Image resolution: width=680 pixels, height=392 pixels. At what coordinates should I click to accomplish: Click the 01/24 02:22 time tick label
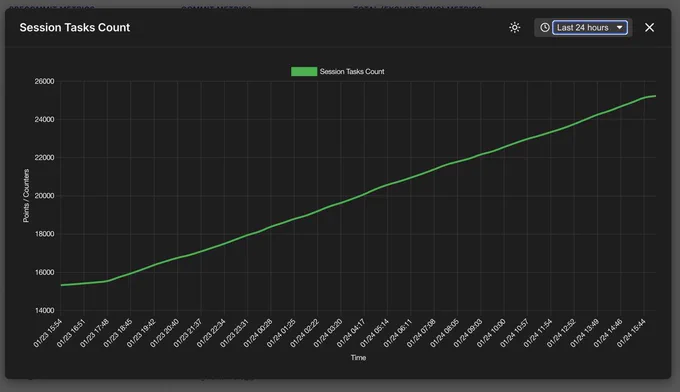[x=305, y=333]
